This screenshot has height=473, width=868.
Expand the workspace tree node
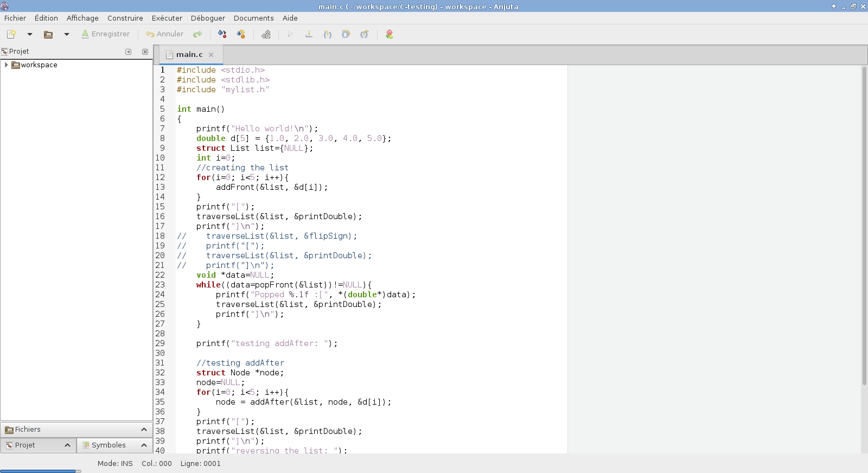(x=6, y=65)
